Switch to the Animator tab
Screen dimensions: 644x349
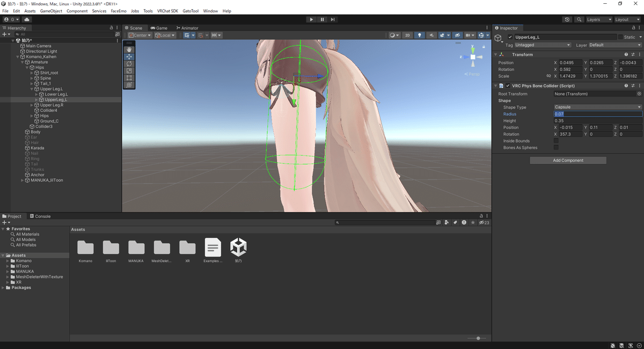(x=187, y=28)
